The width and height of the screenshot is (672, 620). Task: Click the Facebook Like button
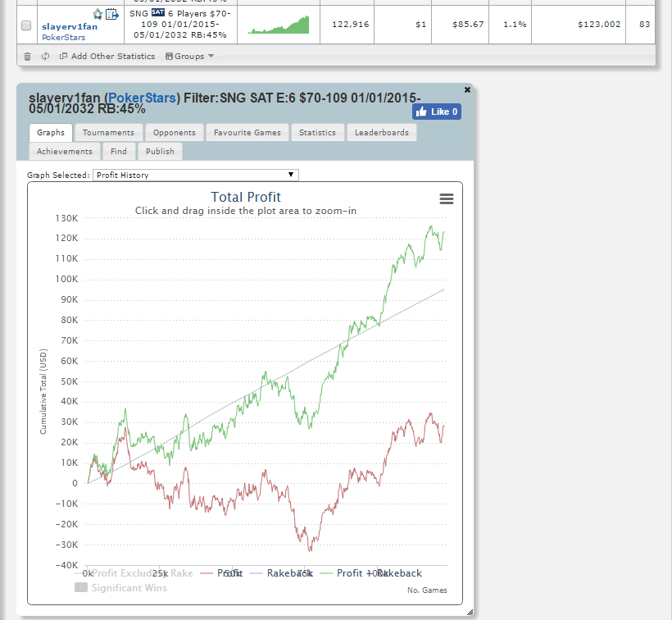point(437,112)
